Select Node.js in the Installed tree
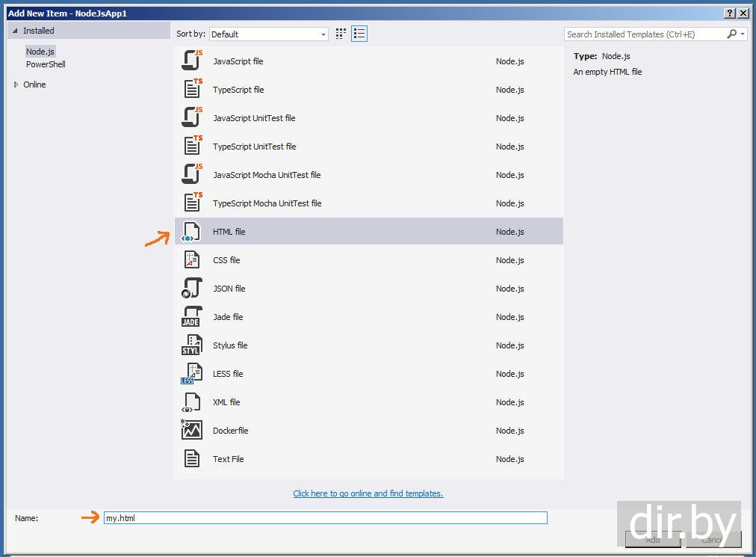 pyautogui.click(x=40, y=51)
